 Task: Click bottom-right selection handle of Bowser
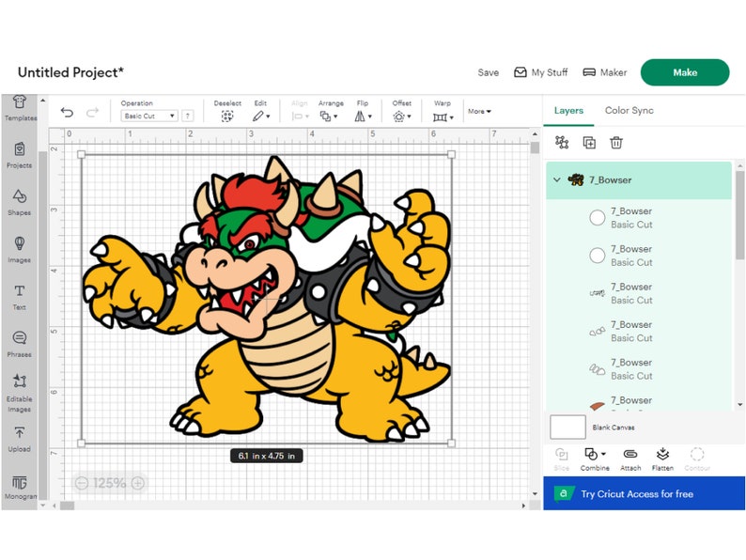pyautogui.click(x=452, y=443)
